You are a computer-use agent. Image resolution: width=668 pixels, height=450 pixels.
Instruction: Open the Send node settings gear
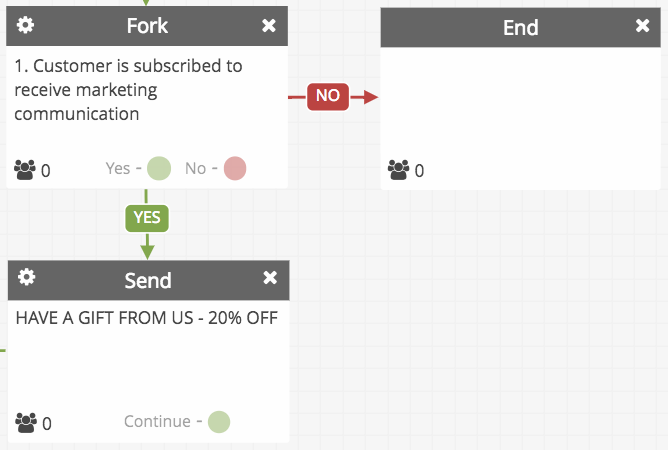(x=26, y=277)
